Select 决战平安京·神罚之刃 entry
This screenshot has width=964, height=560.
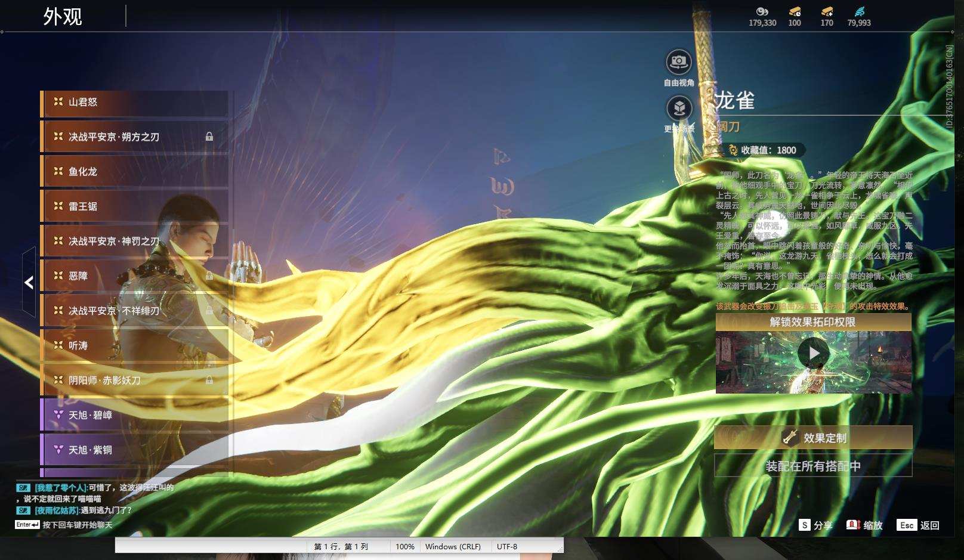coord(134,241)
